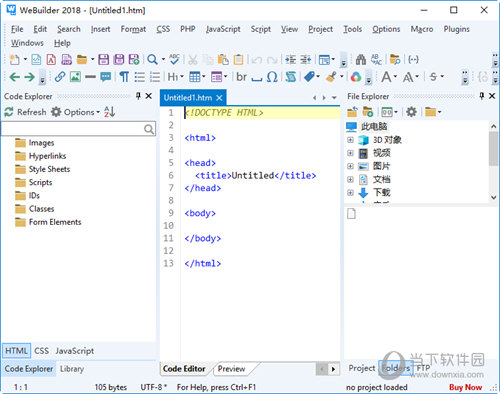Viewport: 500px width, 394px height.
Task: Insert a horizontal rule line
Action: (x=90, y=77)
